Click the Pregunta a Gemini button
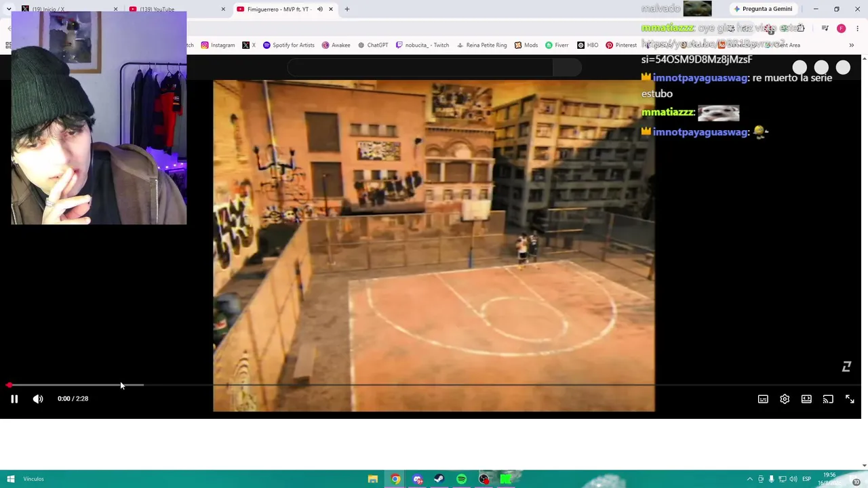The height and width of the screenshot is (488, 868). tap(763, 9)
